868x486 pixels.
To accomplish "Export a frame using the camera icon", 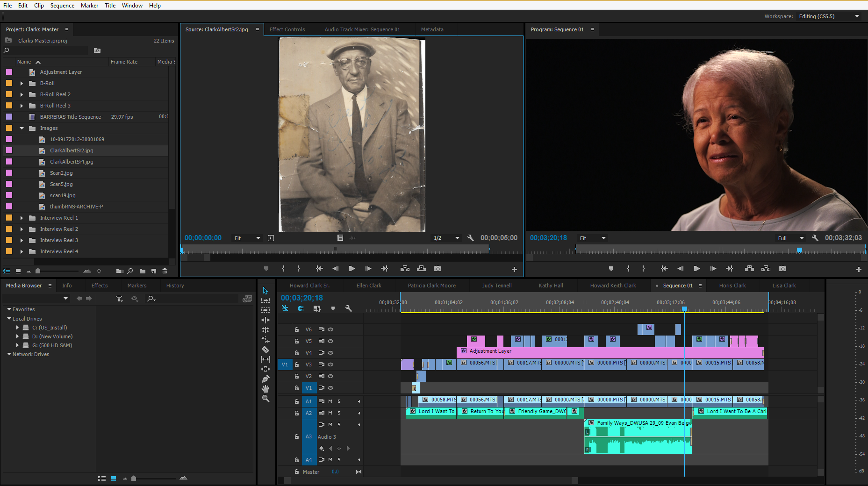I will 437,269.
